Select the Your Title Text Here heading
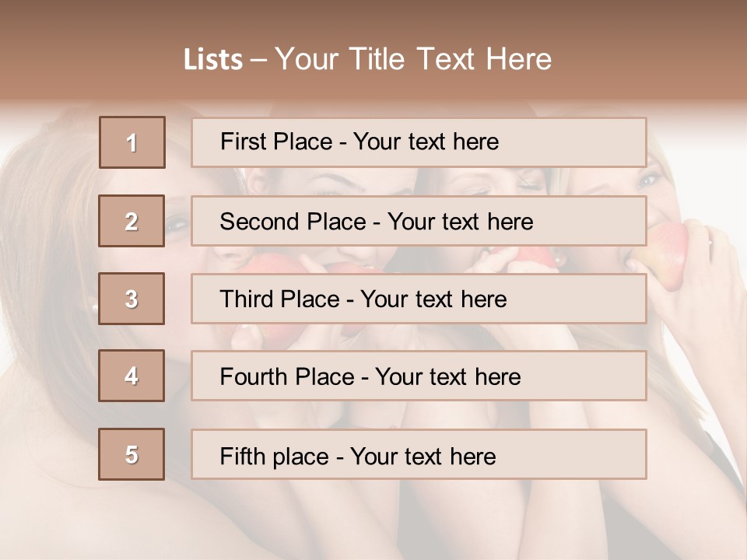 pos(413,59)
